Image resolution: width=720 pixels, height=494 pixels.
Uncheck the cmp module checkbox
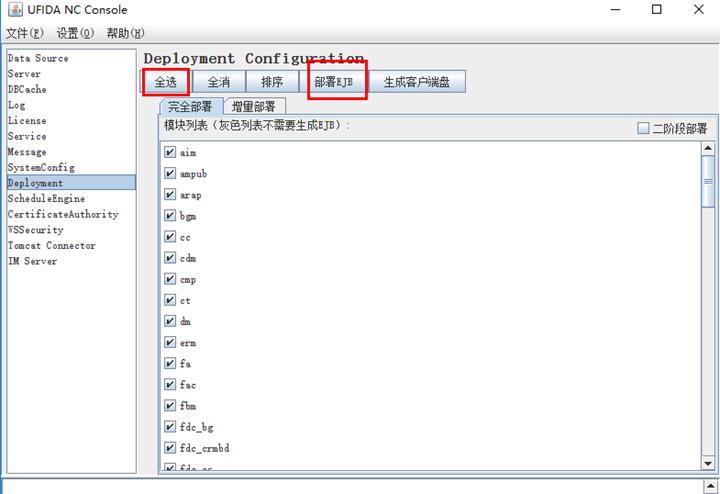[x=170, y=279]
